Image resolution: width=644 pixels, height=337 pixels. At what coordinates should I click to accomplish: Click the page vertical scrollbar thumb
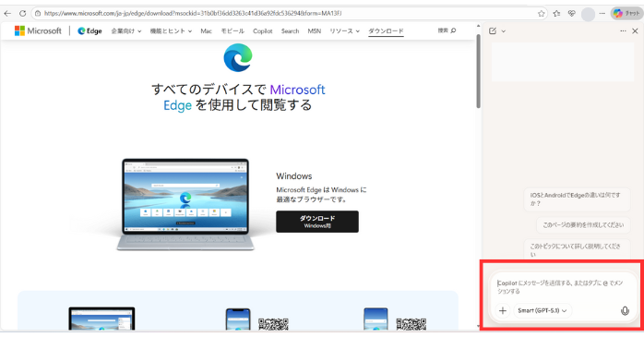coord(478,71)
